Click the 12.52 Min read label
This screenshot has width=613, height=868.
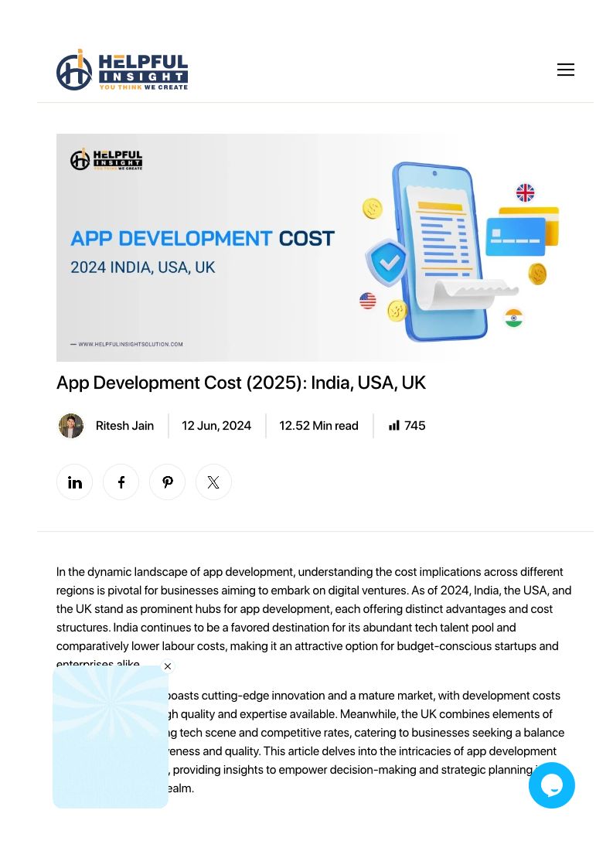[x=318, y=426]
